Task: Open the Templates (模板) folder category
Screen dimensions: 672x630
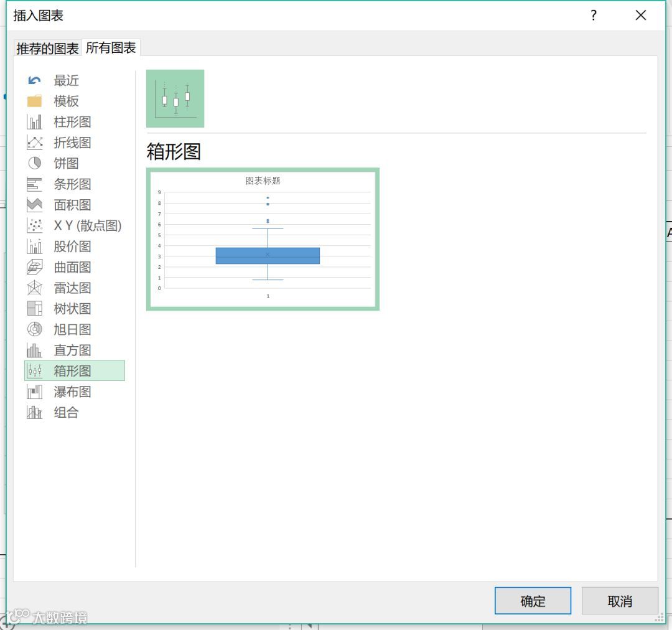Action: click(x=75, y=101)
